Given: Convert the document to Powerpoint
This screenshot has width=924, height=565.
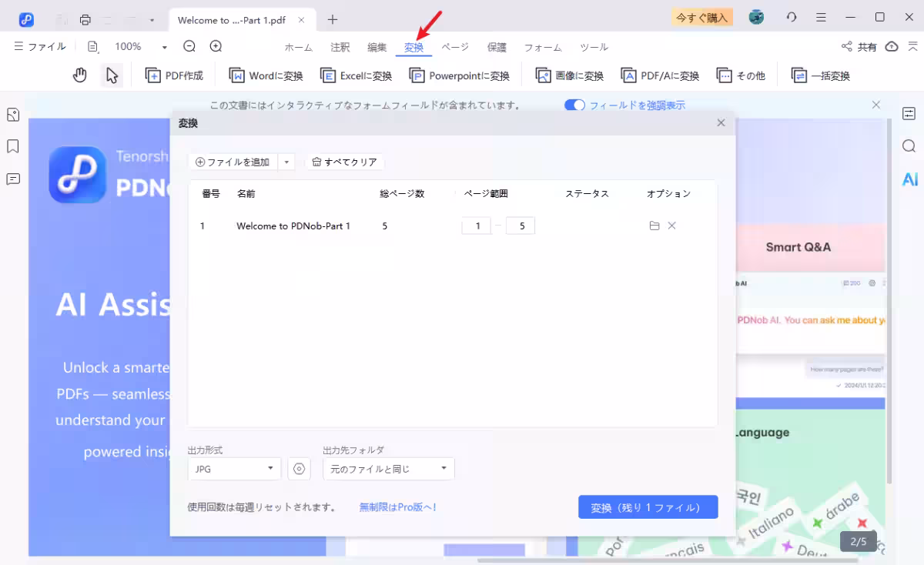Looking at the screenshot, I should pos(459,75).
